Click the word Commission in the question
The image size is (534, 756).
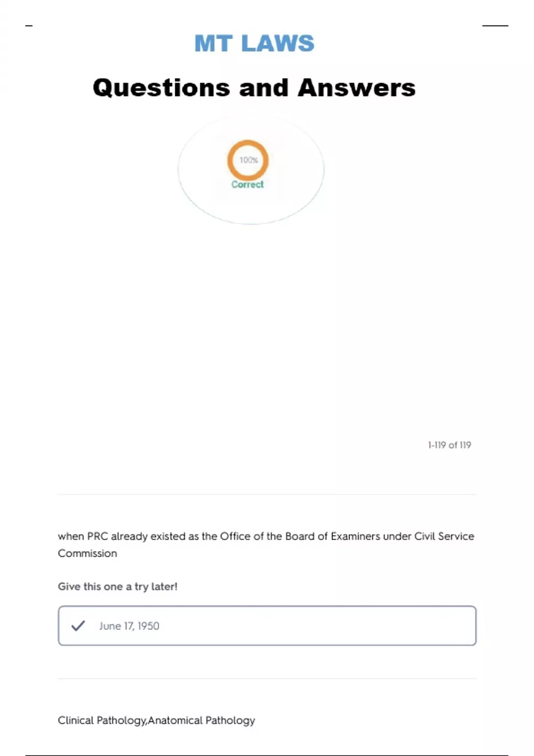(x=87, y=554)
